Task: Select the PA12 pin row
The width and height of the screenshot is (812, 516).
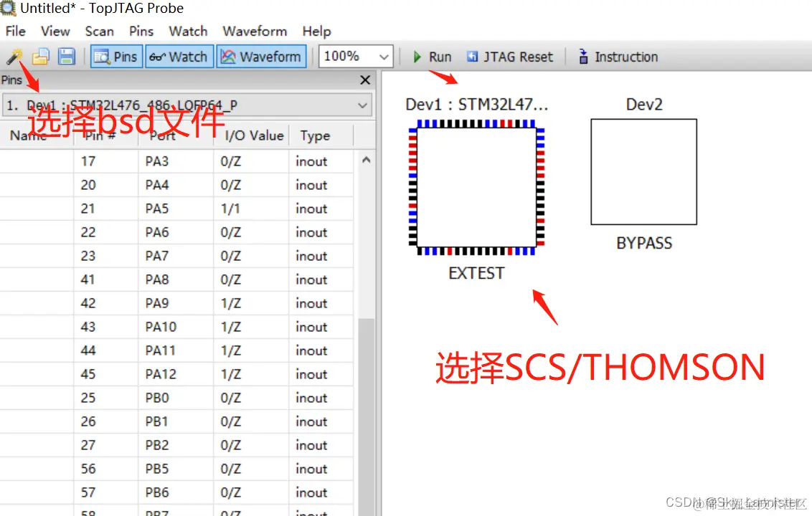Action: pyautogui.click(x=176, y=374)
